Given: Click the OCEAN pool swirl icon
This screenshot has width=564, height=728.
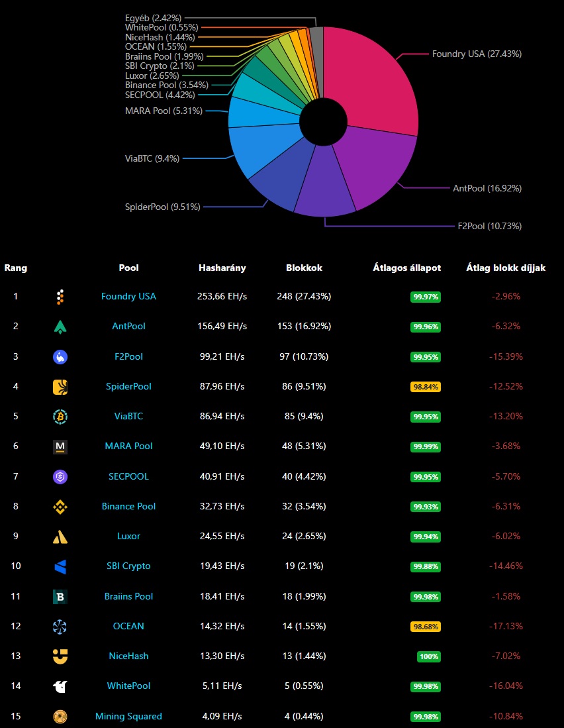Looking at the screenshot, I should [60, 627].
